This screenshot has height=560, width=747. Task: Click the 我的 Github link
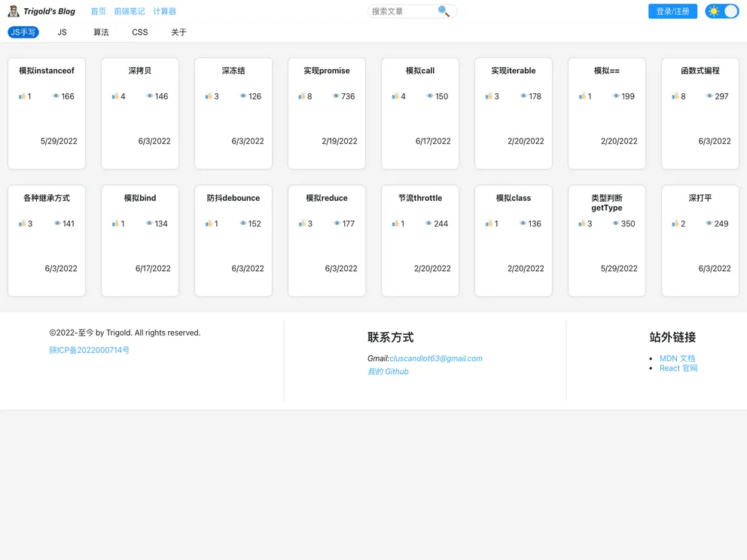point(388,371)
